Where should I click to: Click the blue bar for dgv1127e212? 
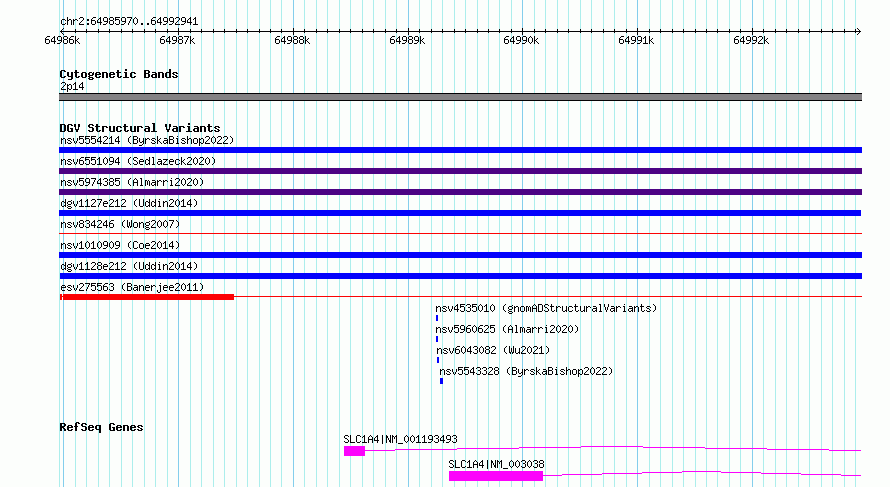tap(460, 213)
